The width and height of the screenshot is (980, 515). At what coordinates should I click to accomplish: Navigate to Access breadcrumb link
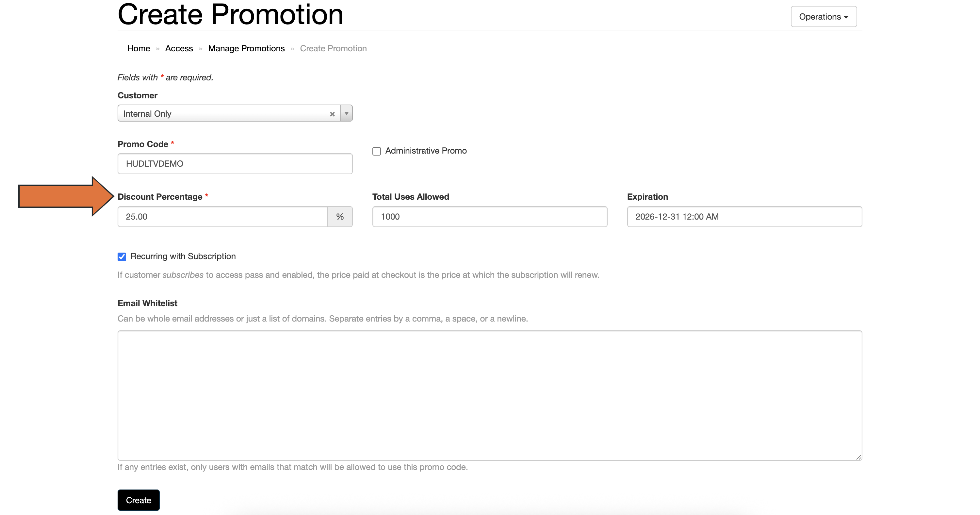[x=179, y=48]
